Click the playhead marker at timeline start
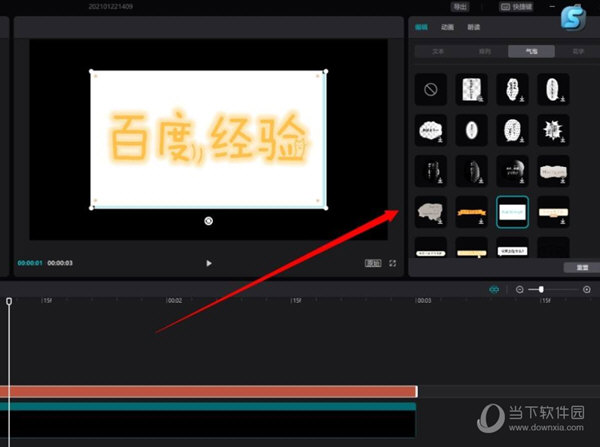The height and width of the screenshot is (447, 600). coord(9,302)
